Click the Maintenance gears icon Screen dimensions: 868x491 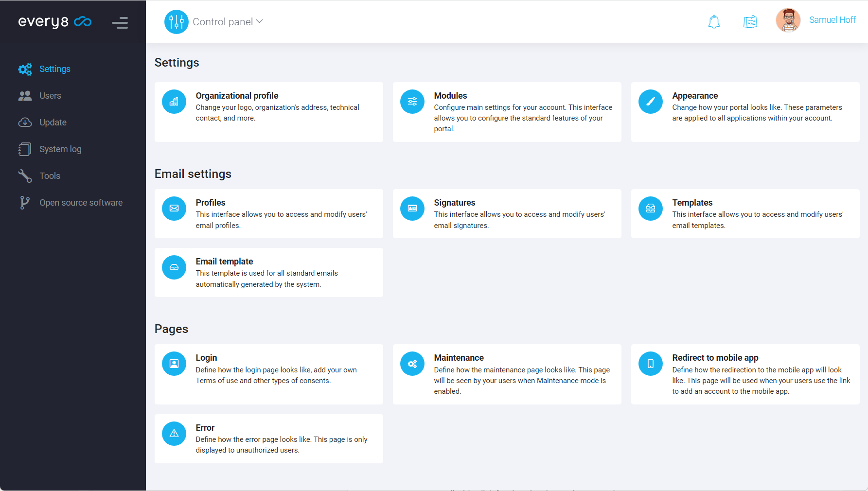pos(412,364)
